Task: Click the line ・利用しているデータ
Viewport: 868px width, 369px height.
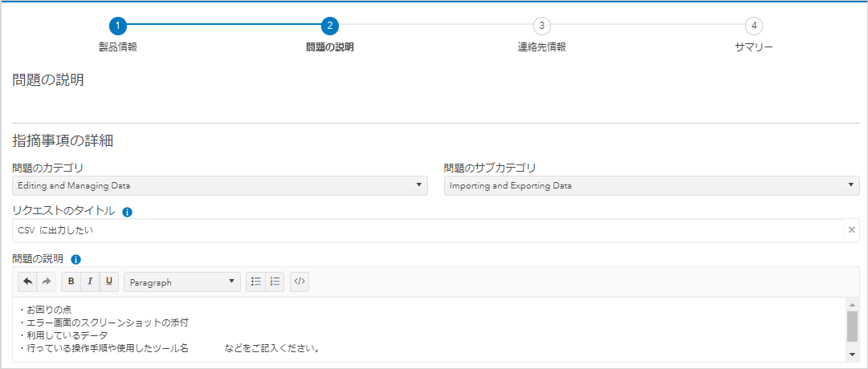Action: (x=63, y=336)
